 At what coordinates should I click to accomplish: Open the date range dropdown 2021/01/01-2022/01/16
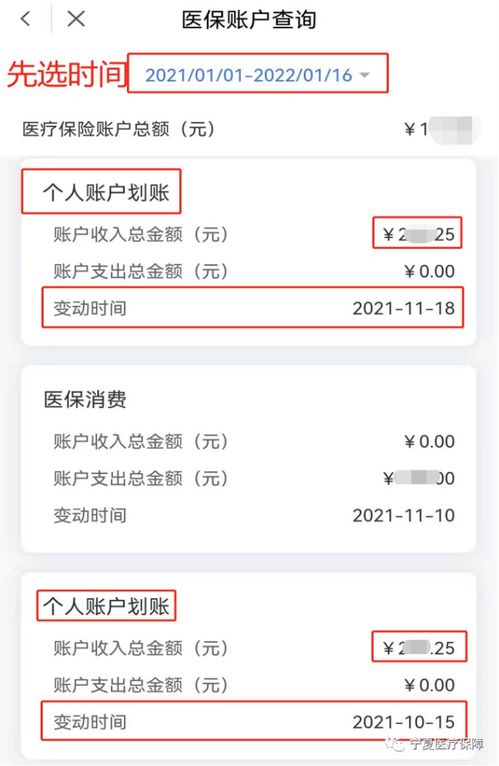pos(258,73)
